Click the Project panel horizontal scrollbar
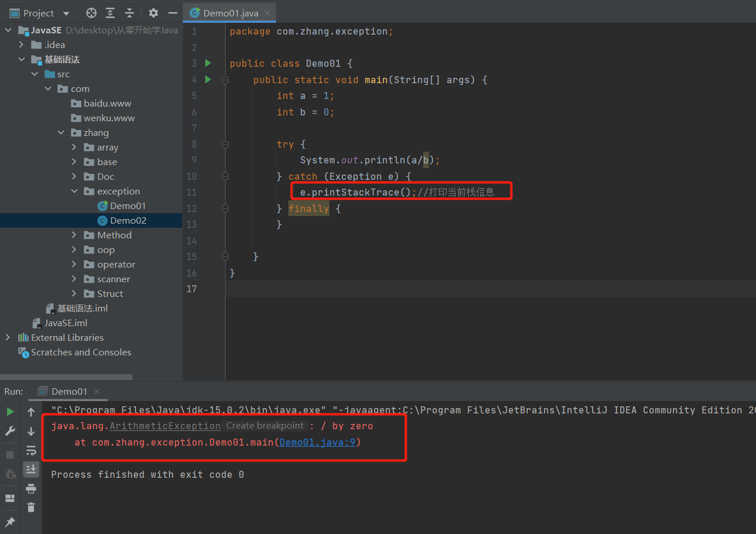The height and width of the screenshot is (534, 756). point(66,377)
